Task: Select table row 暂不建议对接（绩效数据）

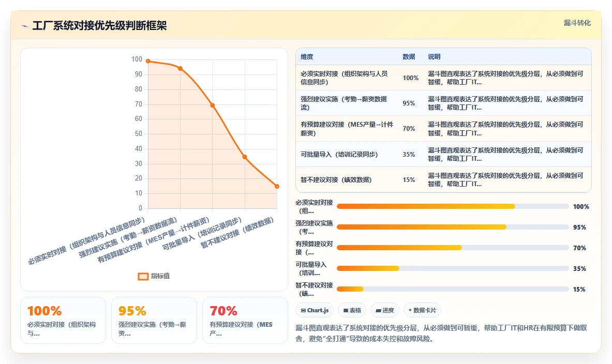Action: coord(443,179)
